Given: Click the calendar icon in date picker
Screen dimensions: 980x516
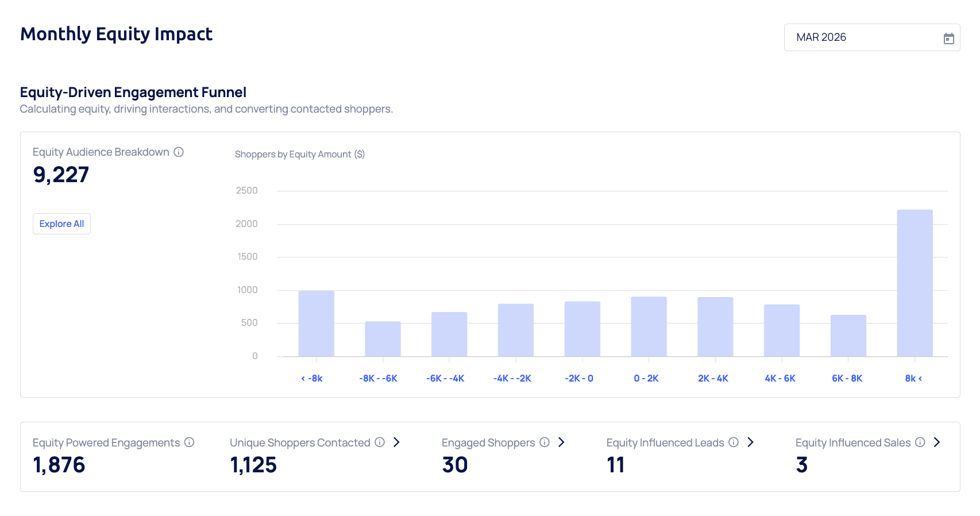Looking at the screenshot, I should [x=948, y=38].
